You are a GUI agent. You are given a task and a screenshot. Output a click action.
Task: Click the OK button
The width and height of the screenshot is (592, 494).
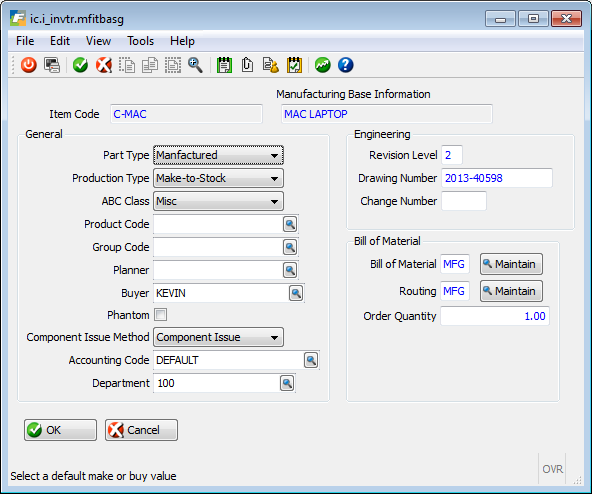60,430
